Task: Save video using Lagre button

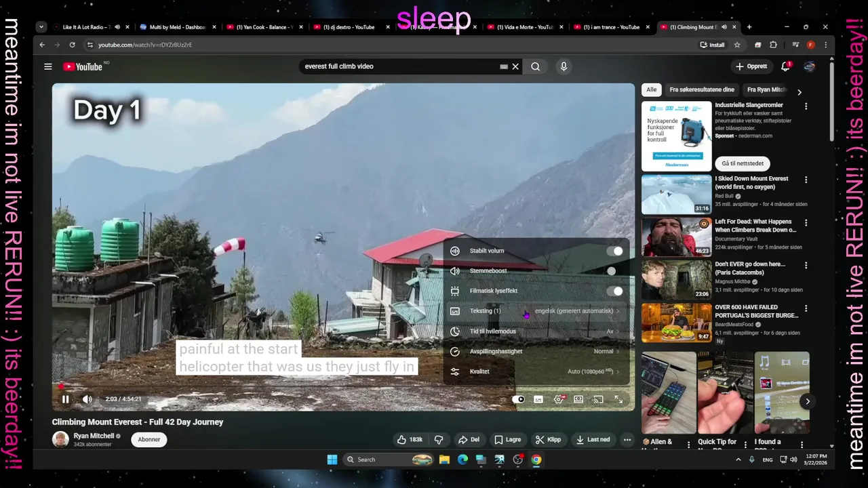Action: [508, 439]
